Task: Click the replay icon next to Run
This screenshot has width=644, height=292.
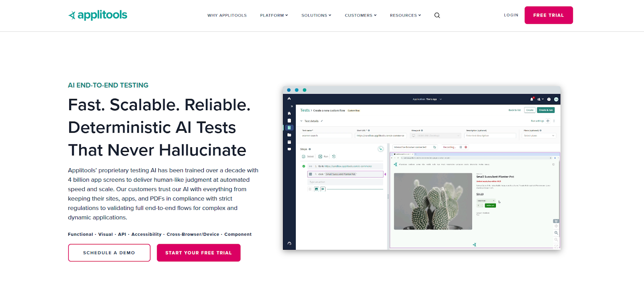Action: [334, 156]
